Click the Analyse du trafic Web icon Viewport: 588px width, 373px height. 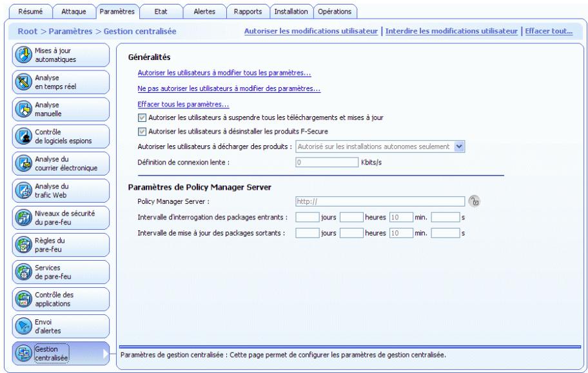coord(23,190)
